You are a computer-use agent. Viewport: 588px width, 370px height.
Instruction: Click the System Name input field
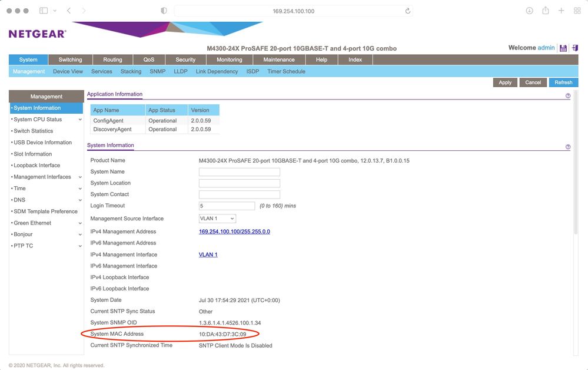click(x=239, y=172)
